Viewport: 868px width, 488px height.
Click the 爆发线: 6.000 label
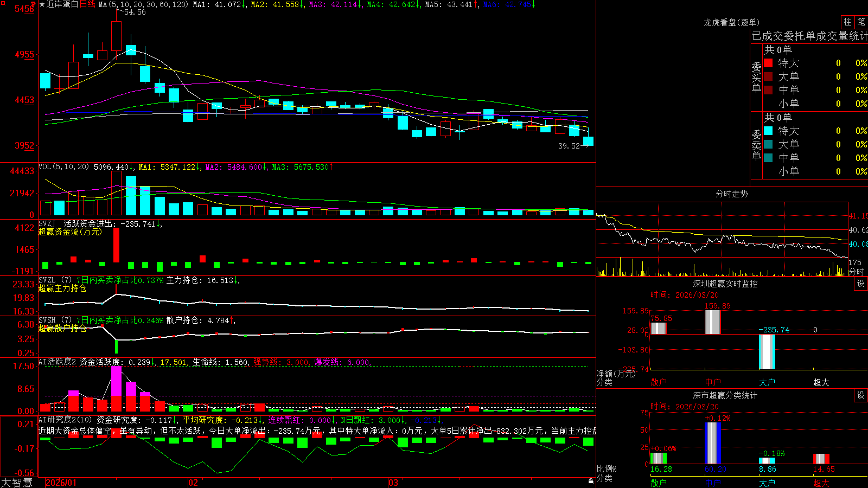tap(342, 362)
